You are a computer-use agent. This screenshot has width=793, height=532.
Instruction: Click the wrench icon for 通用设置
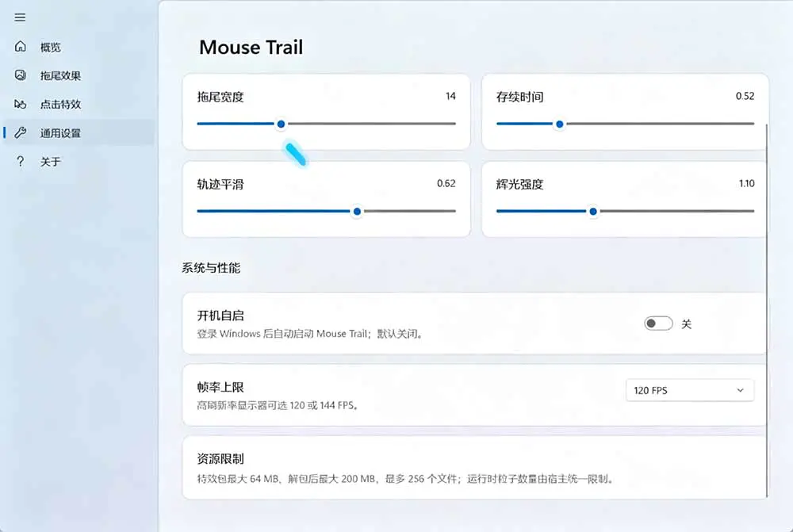(x=21, y=133)
